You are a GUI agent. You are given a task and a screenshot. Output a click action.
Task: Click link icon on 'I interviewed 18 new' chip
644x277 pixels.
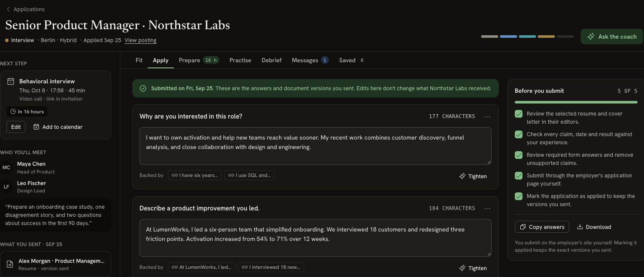coord(244,267)
